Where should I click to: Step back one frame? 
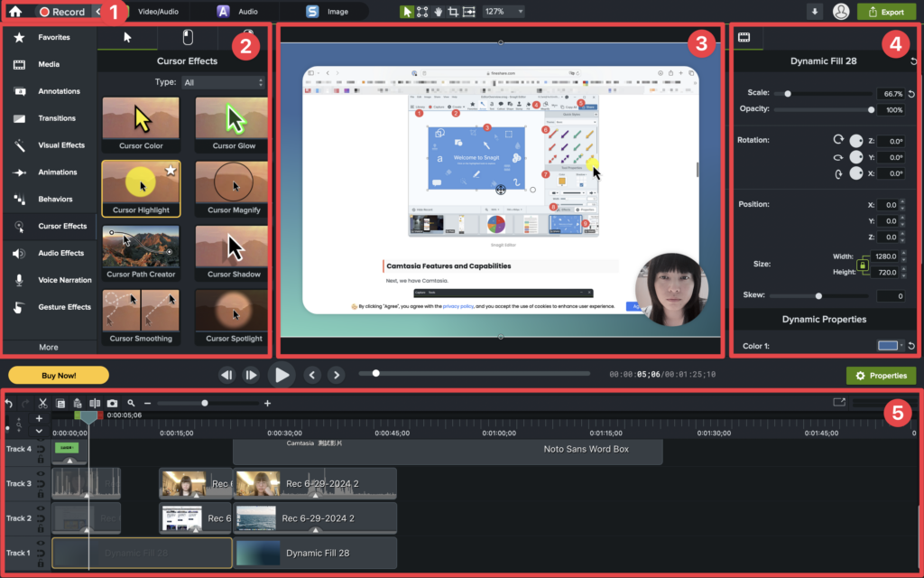[226, 375]
